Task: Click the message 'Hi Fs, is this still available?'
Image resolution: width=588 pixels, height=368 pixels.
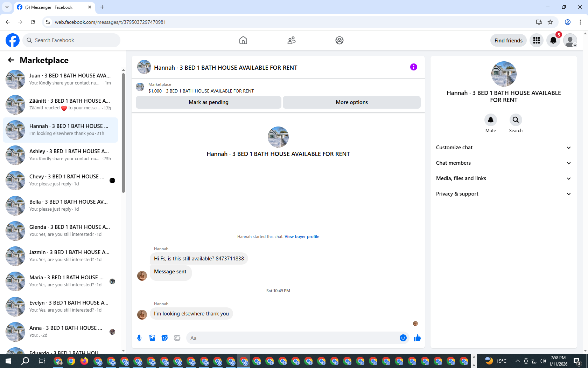Action: 199,259
